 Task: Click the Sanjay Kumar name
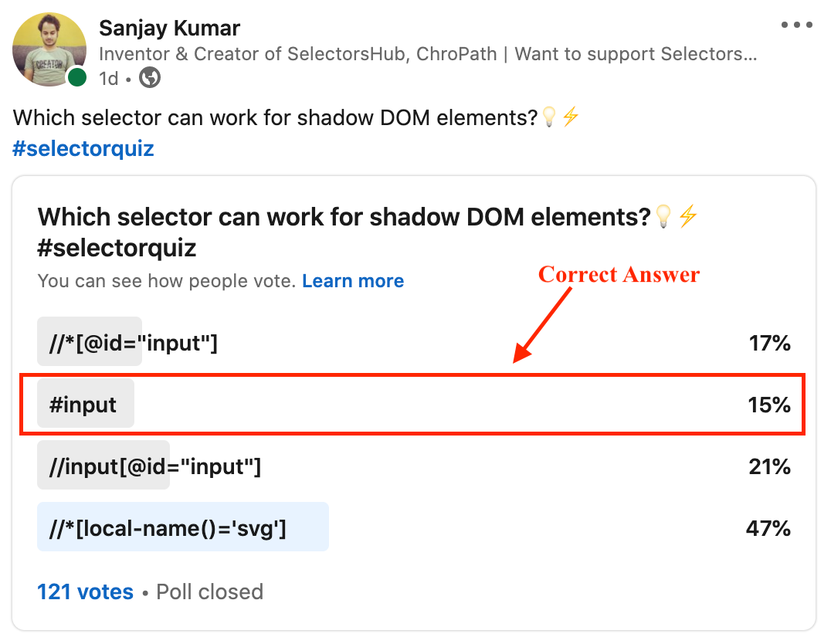pyautogui.click(x=169, y=28)
